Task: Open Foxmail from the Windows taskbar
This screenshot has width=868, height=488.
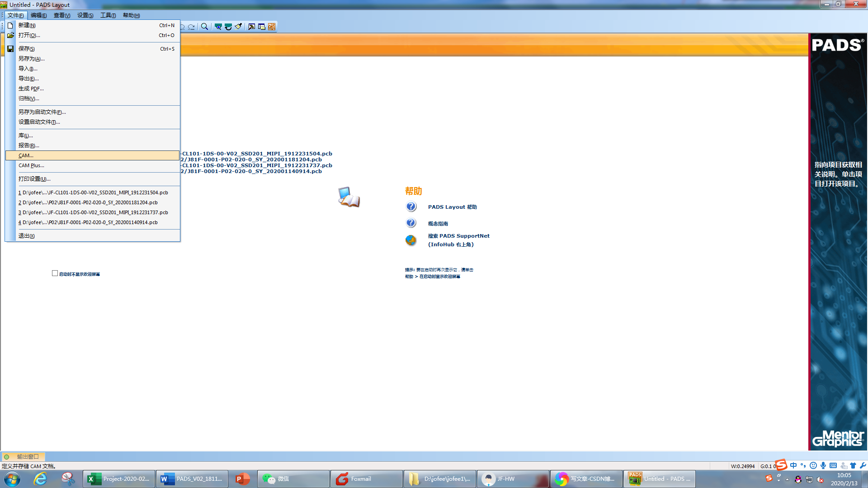Action: 361,479
